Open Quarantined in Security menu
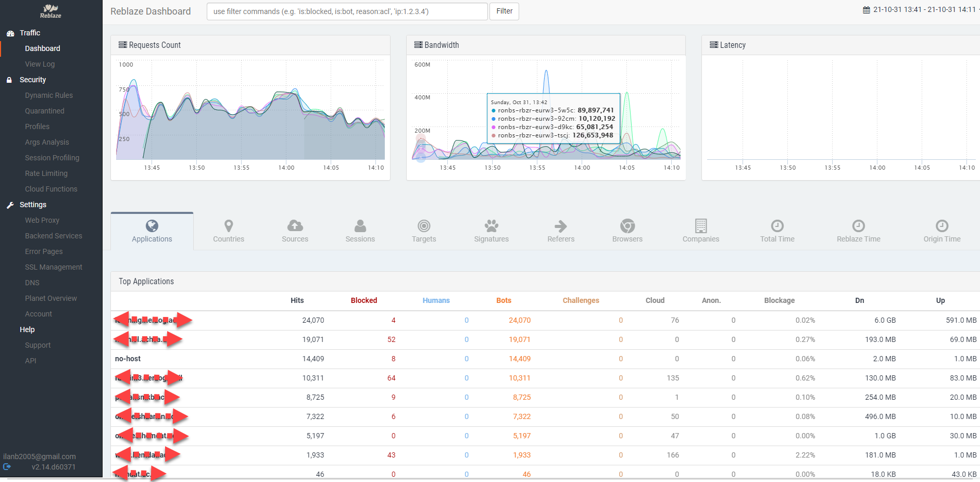The image size is (980, 482). click(45, 111)
